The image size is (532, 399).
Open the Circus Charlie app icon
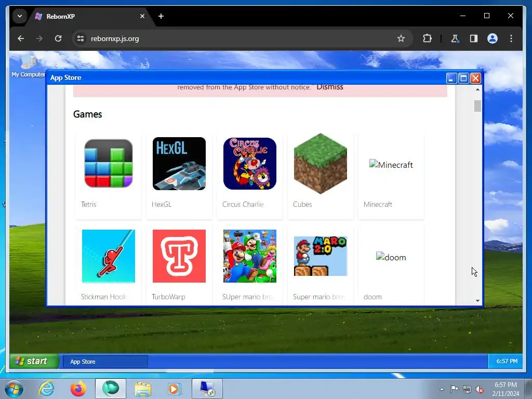(250, 164)
